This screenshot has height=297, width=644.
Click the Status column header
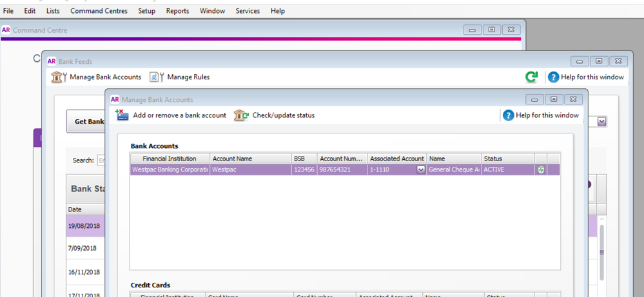coord(507,158)
